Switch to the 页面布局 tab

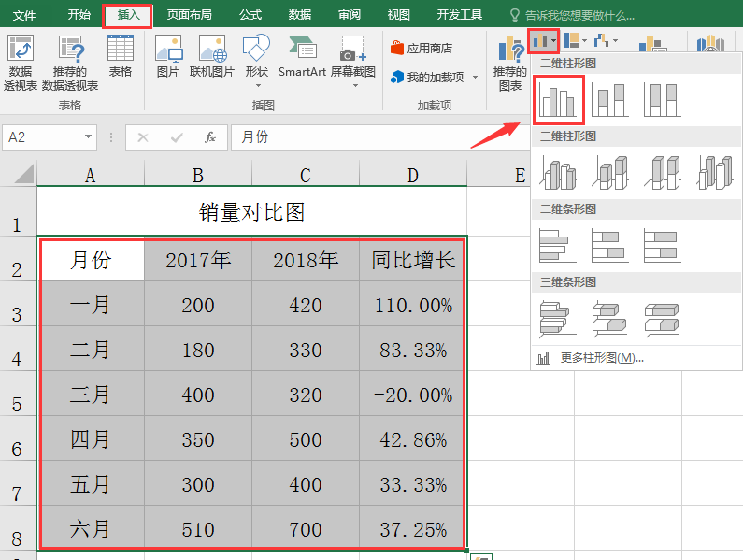189,15
